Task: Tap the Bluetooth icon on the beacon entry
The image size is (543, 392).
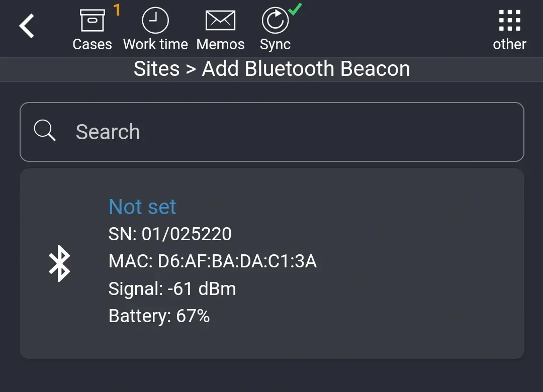Action: pyautogui.click(x=60, y=262)
